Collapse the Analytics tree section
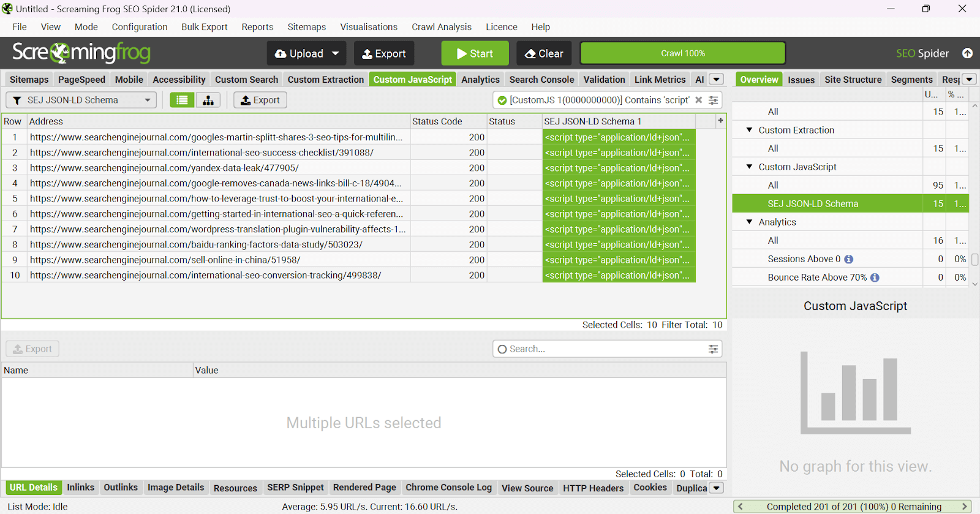 click(749, 222)
